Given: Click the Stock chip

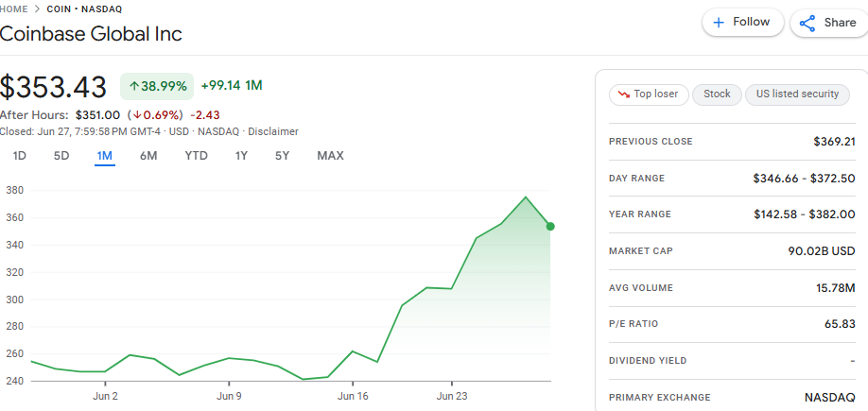Looking at the screenshot, I should 717,94.
